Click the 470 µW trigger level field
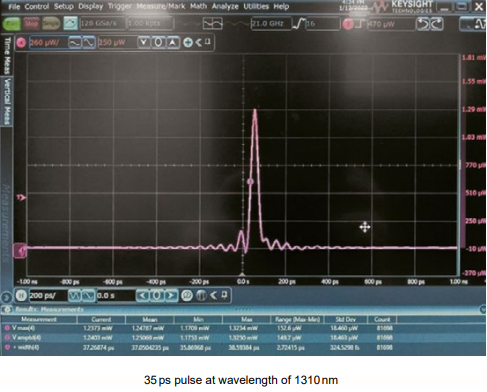Image resolution: width=487 pixels, height=392 pixels. click(391, 24)
